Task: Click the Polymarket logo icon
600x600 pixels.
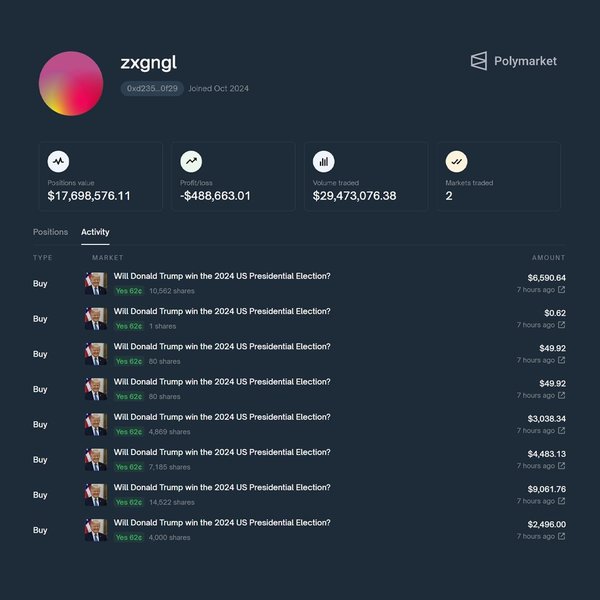Action: [x=479, y=61]
